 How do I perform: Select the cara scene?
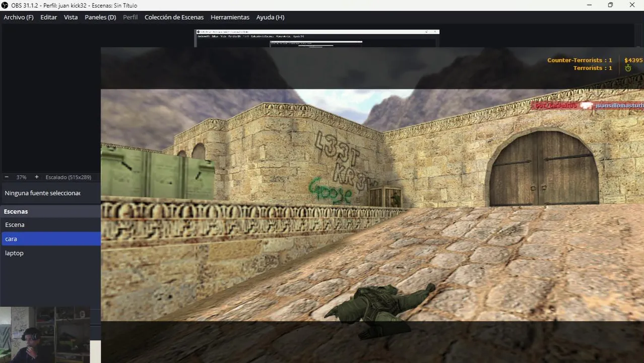pyautogui.click(x=50, y=239)
